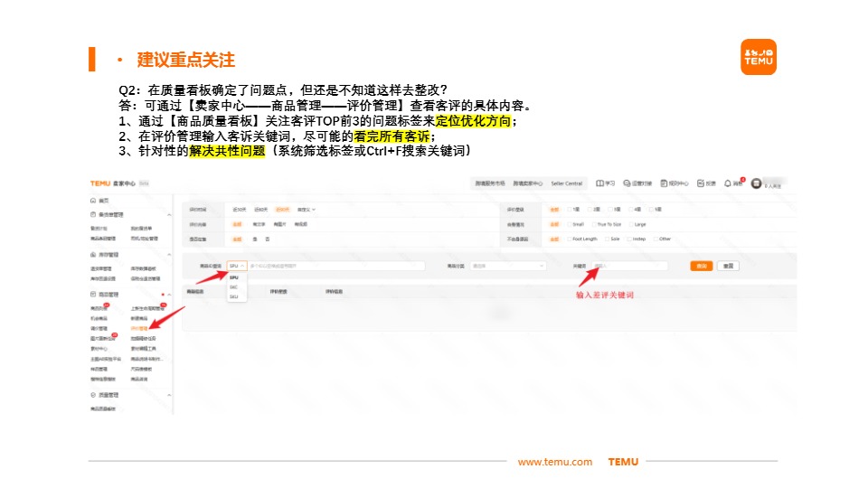Check the 4星 rating checkbox
This screenshot has height=488, width=868.
(631, 210)
